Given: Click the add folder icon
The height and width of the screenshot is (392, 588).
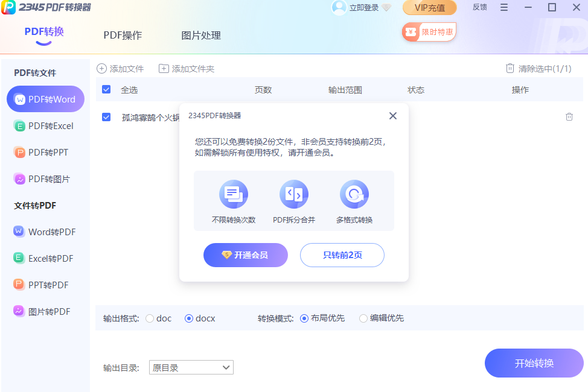Looking at the screenshot, I should [164, 69].
